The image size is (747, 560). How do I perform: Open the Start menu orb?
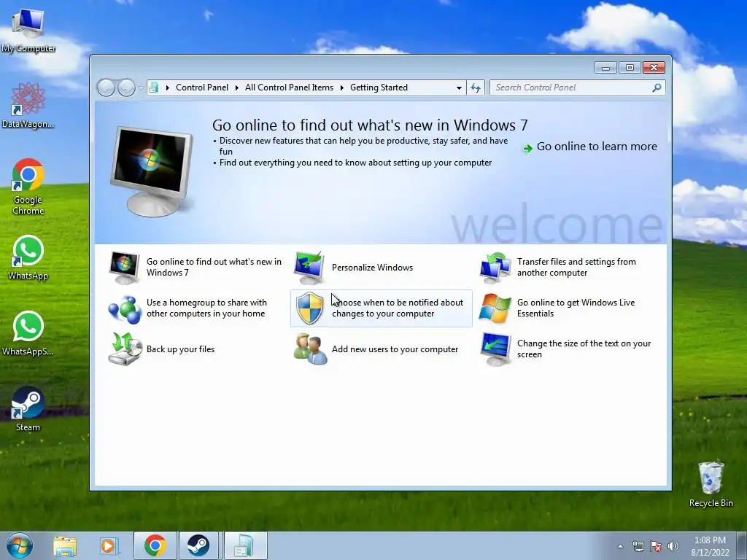coord(20,545)
